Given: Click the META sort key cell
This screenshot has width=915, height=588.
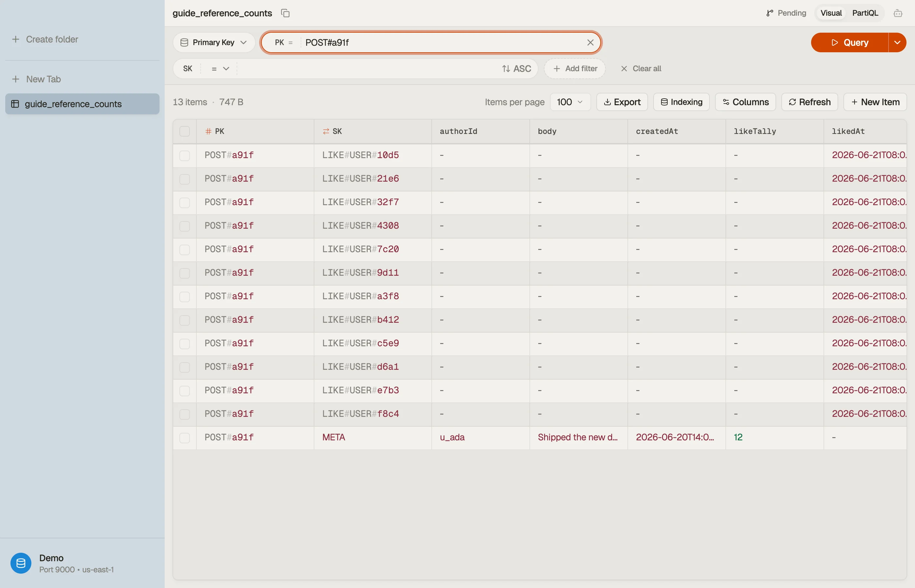Looking at the screenshot, I should (x=373, y=437).
